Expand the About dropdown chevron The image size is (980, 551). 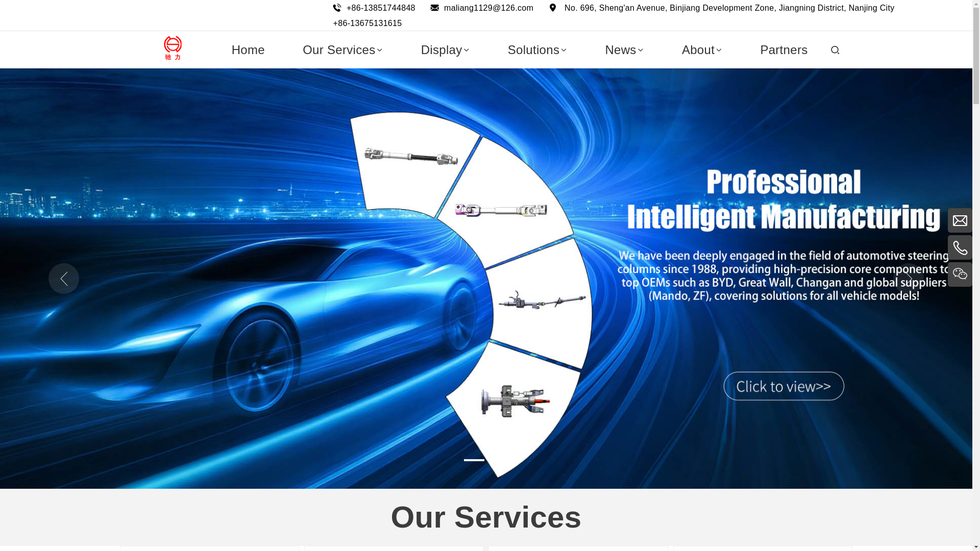pos(719,51)
